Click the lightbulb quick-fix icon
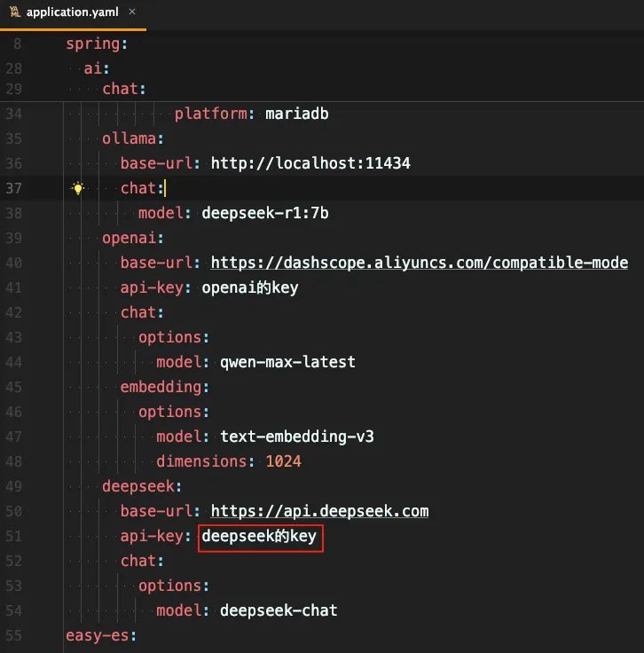Viewport: 644px width, 653px height. click(78, 188)
